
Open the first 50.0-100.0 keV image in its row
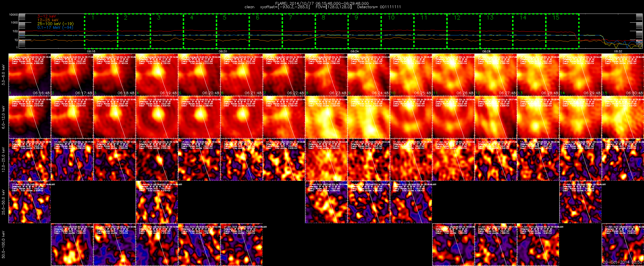(x=72, y=244)
